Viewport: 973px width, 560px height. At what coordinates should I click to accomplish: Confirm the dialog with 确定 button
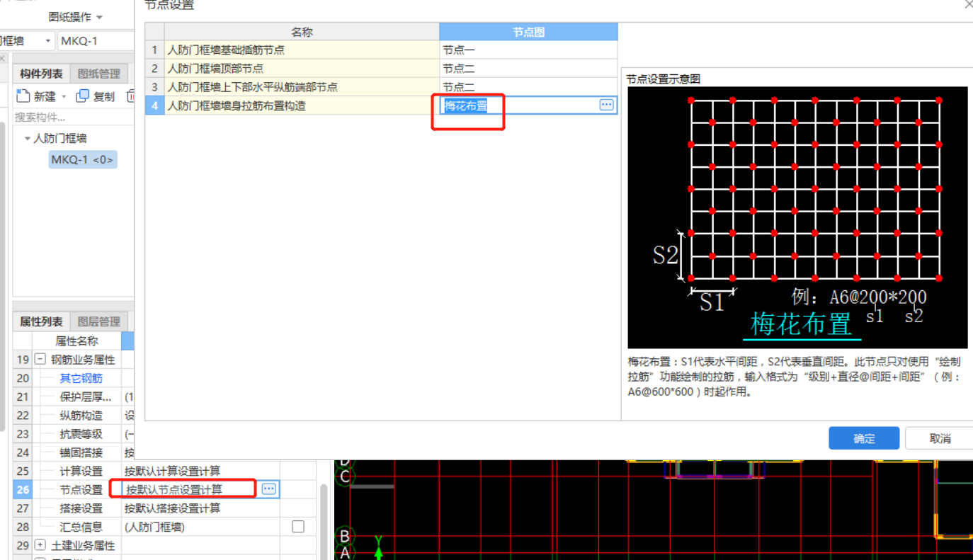864,438
